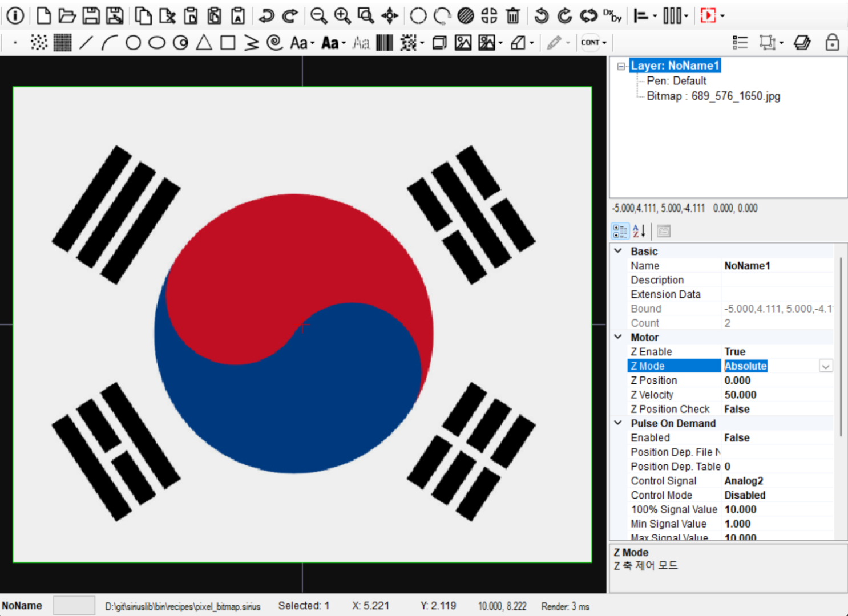Image resolution: width=848 pixels, height=616 pixels.
Task: Click the property grid vertical scrollbar
Action: tap(841, 348)
